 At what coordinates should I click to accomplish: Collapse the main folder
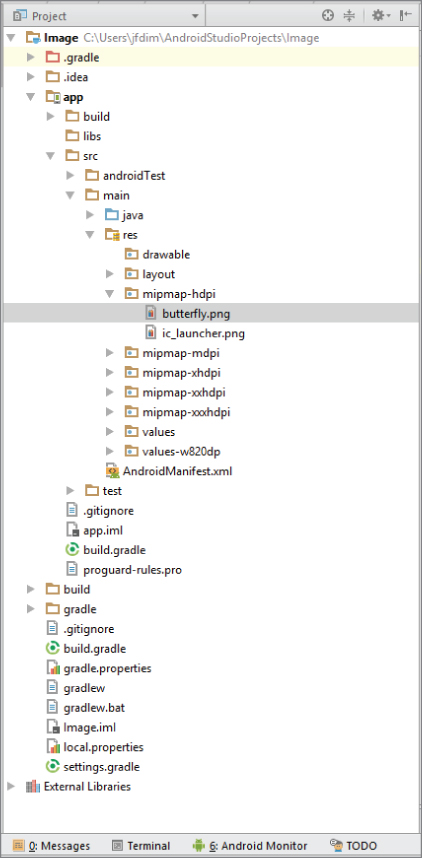coord(70,196)
